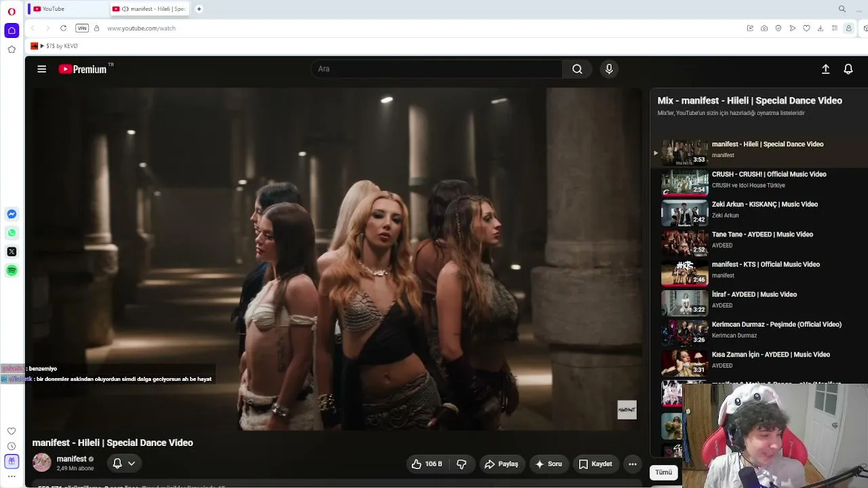Open the $?$ by KEVØ bookmark
Image resolution: width=868 pixels, height=488 pixels.
pos(54,46)
